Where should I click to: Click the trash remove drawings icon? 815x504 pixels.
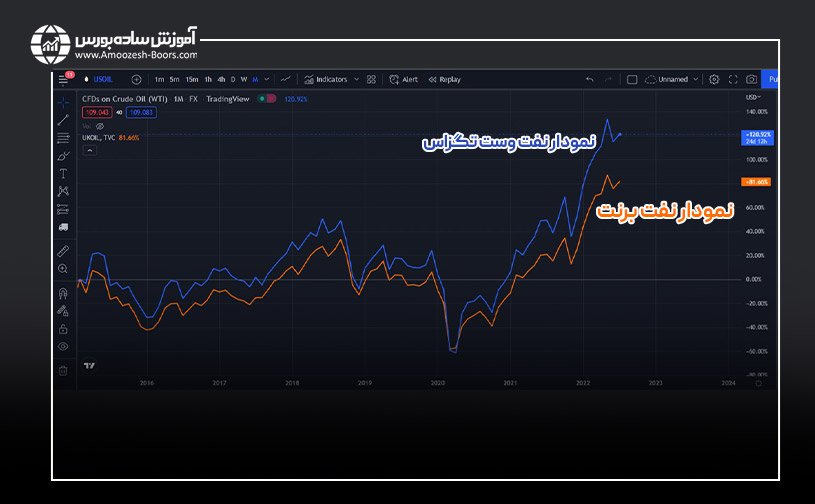63,370
